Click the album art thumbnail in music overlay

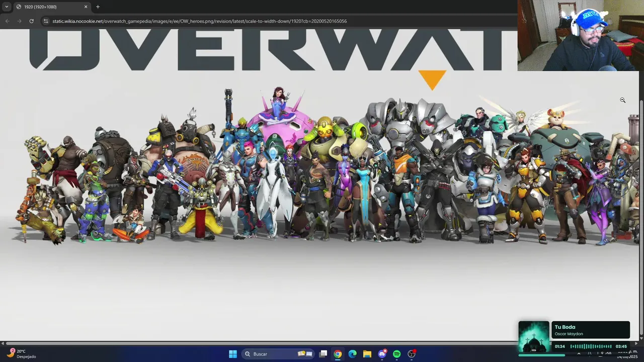534,337
